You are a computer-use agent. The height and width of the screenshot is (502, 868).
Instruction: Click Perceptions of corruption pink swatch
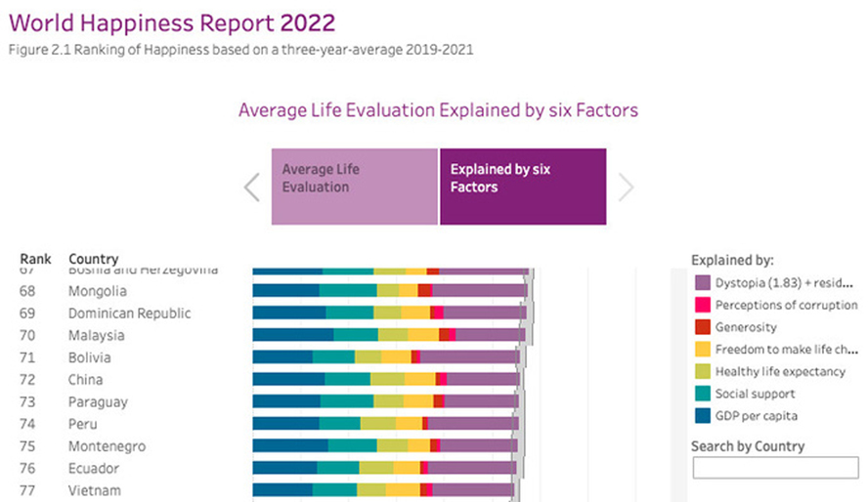(x=702, y=305)
